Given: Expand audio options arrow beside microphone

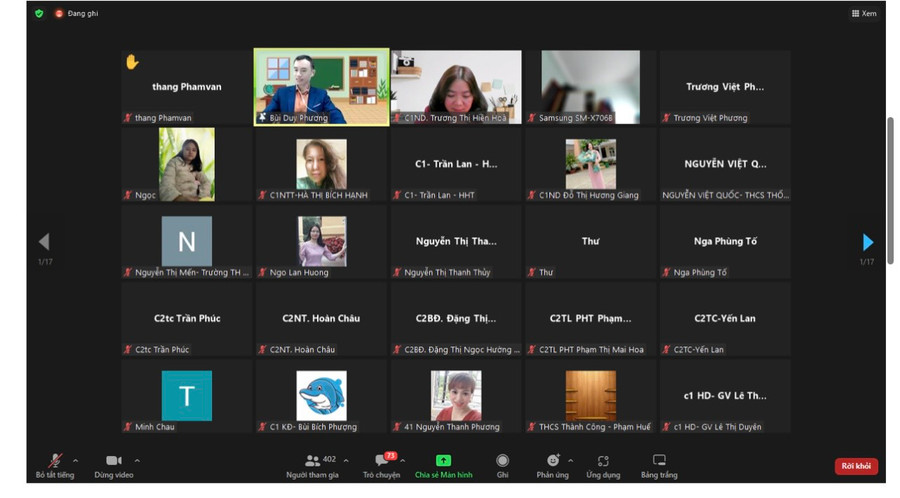Looking at the screenshot, I should pyautogui.click(x=76, y=461).
